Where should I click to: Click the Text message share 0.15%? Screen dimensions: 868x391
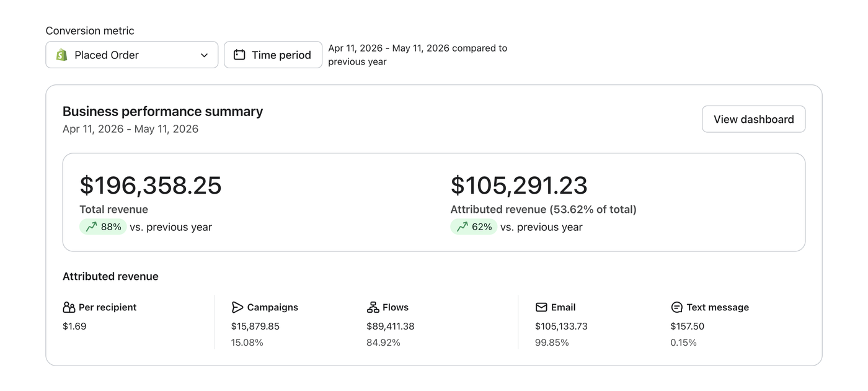coord(683,343)
